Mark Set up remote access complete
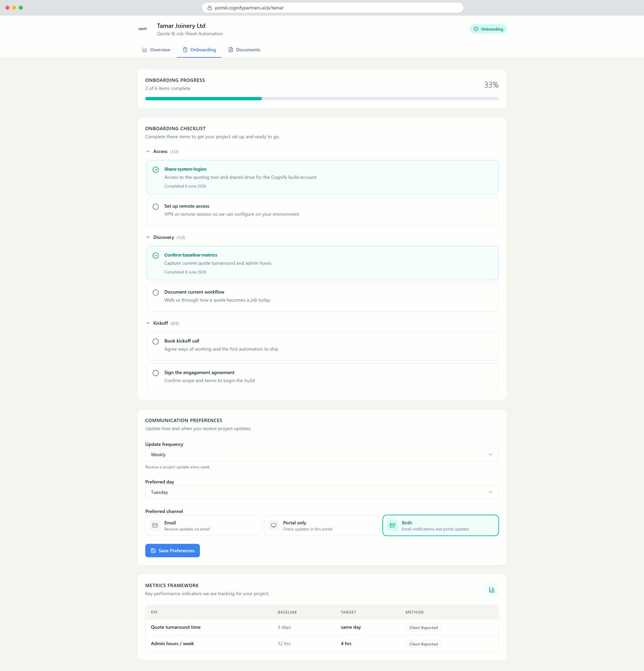The image size is (644, 671). click(x=156, y=207)
